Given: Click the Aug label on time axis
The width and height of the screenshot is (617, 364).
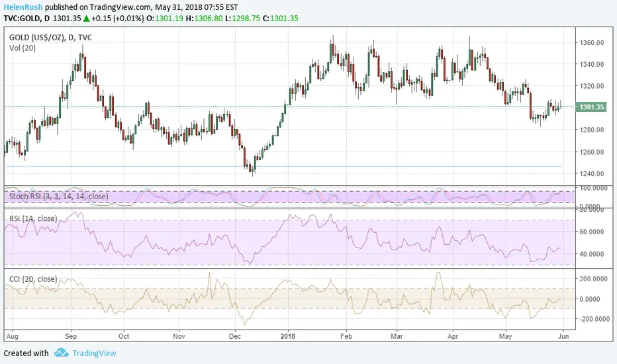Looking at the screenshot, I should [x=13, y=336].
